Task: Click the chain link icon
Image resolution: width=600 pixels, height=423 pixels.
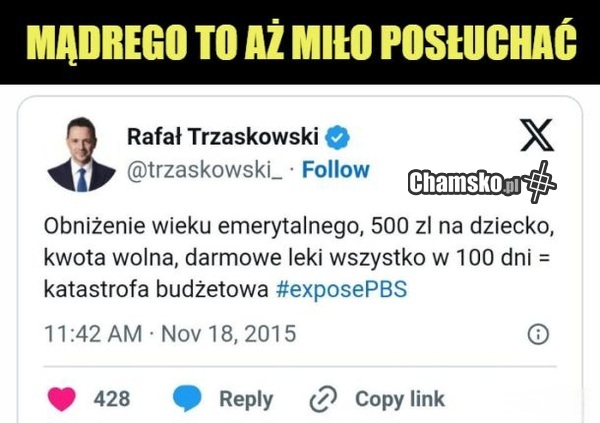Action: [x=323, y=399]
